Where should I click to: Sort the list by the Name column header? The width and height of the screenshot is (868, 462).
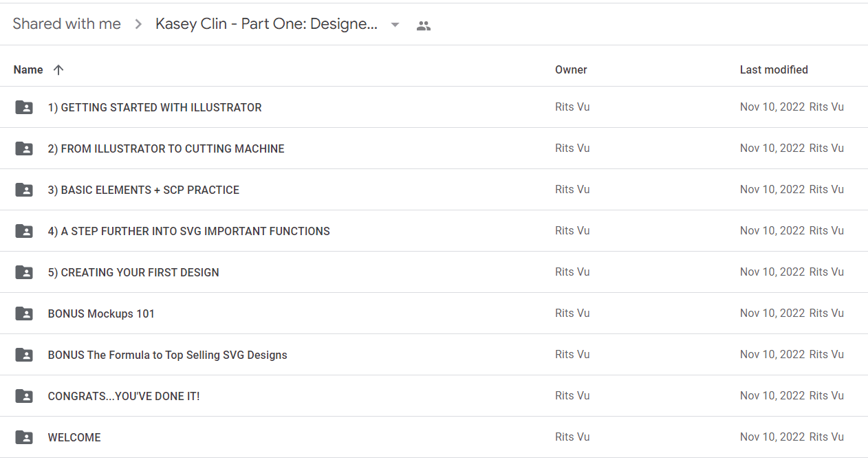tap(28, 69)
